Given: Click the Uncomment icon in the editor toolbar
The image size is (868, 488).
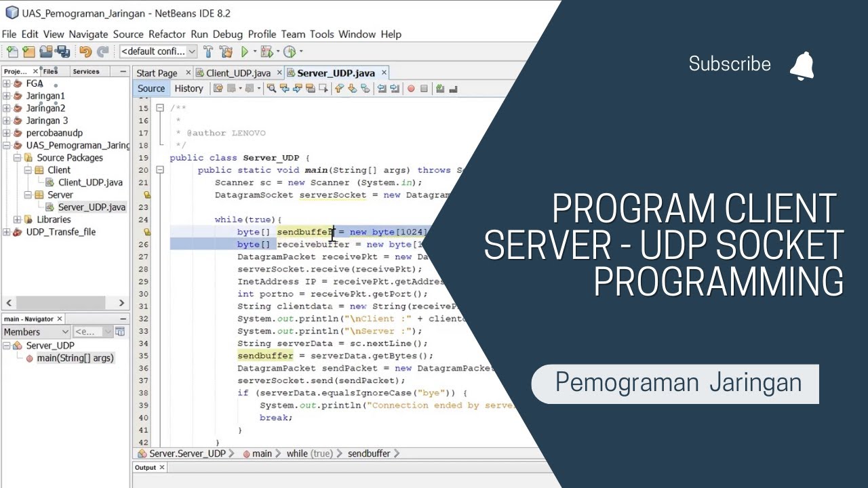Looking at the screenshot, I should pyautogui.click(x=453, y=88).
